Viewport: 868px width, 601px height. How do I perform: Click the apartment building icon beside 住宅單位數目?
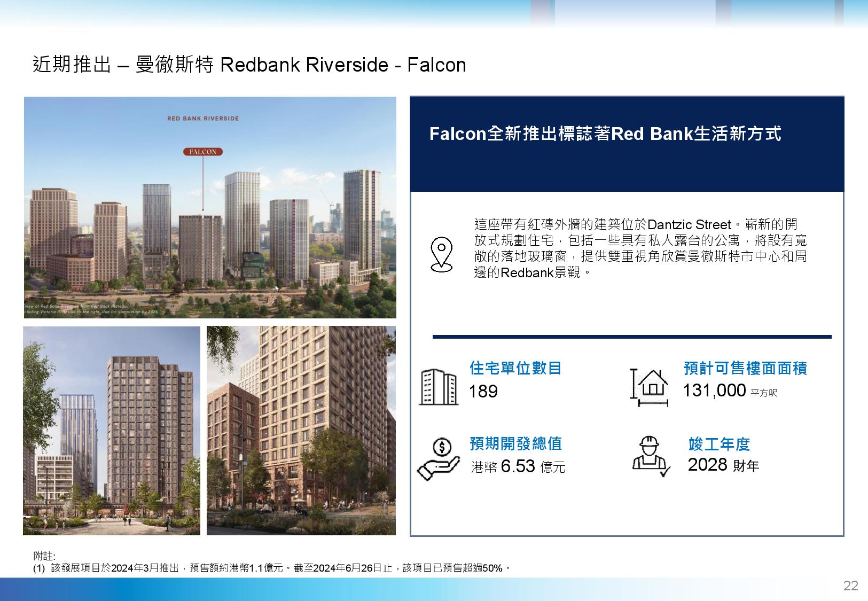[439, 387]
